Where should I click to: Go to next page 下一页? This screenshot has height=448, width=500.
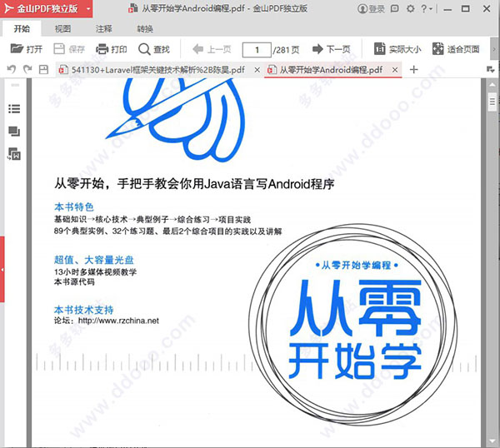[332, 49]
